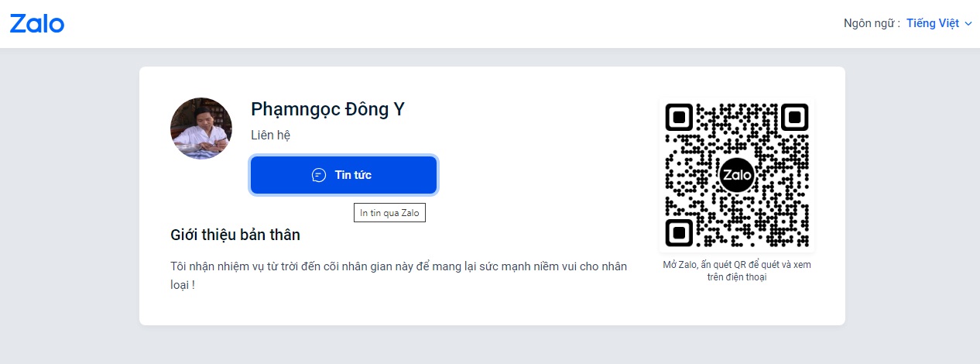Open the profile avatar photo
Image resolution: width=980 pixels, height=364 pixels.
pyautogui.click(x=201, y=129)
